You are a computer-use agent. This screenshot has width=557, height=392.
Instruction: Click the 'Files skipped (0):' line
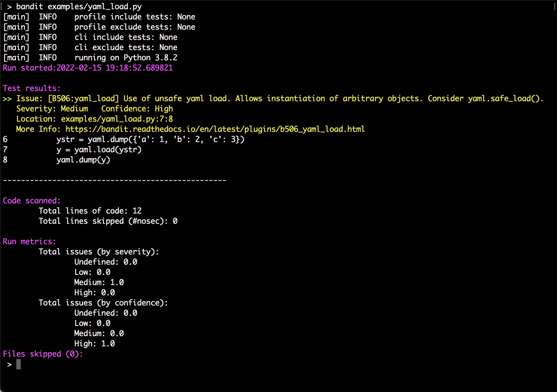point(43,354)
